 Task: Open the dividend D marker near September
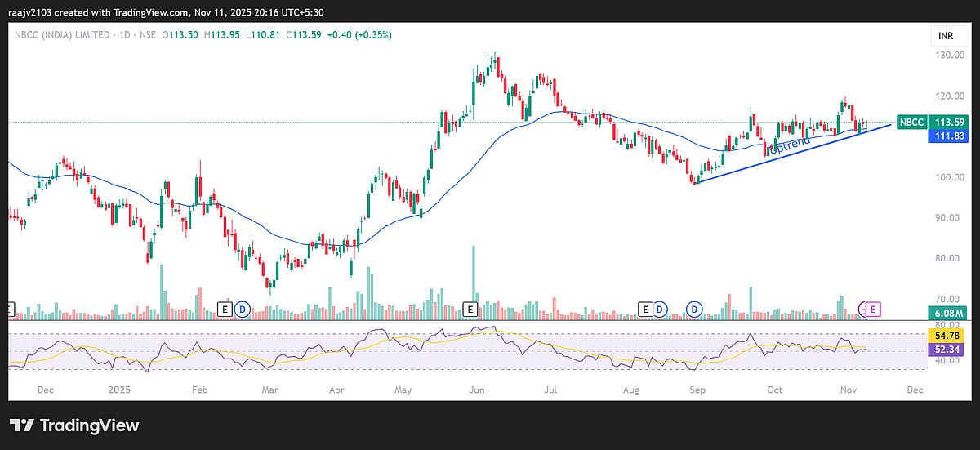(694, 309)
